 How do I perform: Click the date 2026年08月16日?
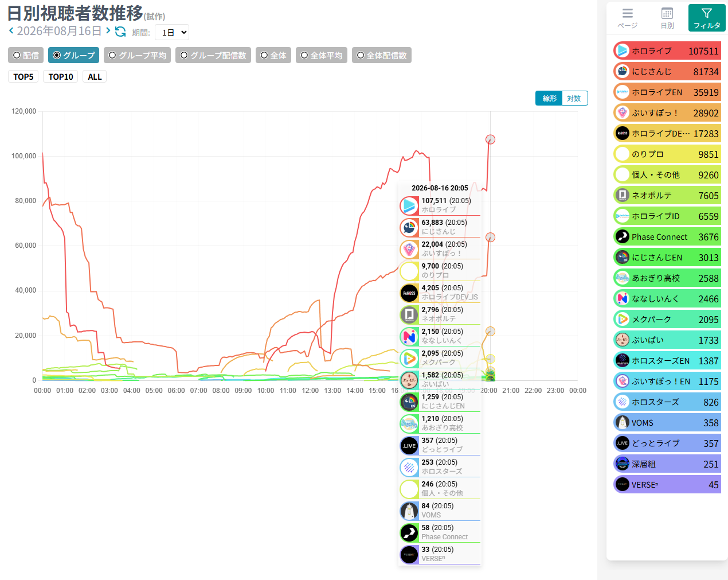coord(59,31)
